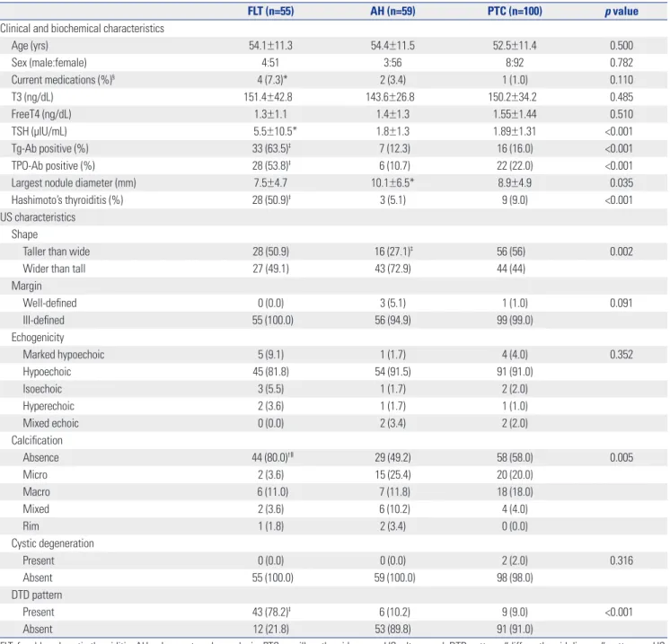Viewport: 670px width, 644px height.
Task: Click the 'T3 (ng/dL)' row label
Action: click(32, 97)
